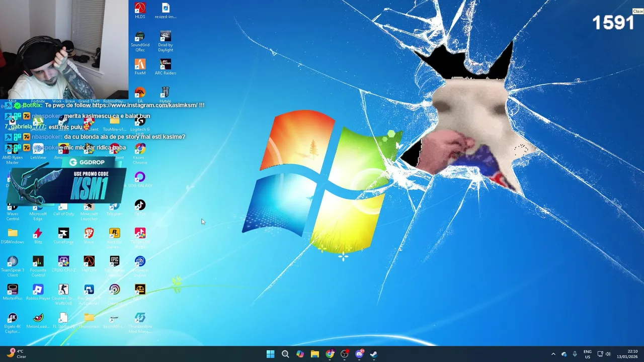Click the microphone tray icon
Image resolution: width=644 pixels, height=362 pixels.
point(575,354)
